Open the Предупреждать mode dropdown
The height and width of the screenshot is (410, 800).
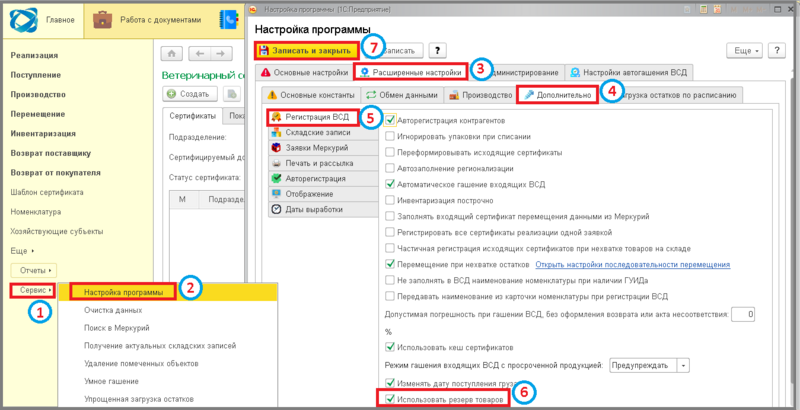click(684, 365)
